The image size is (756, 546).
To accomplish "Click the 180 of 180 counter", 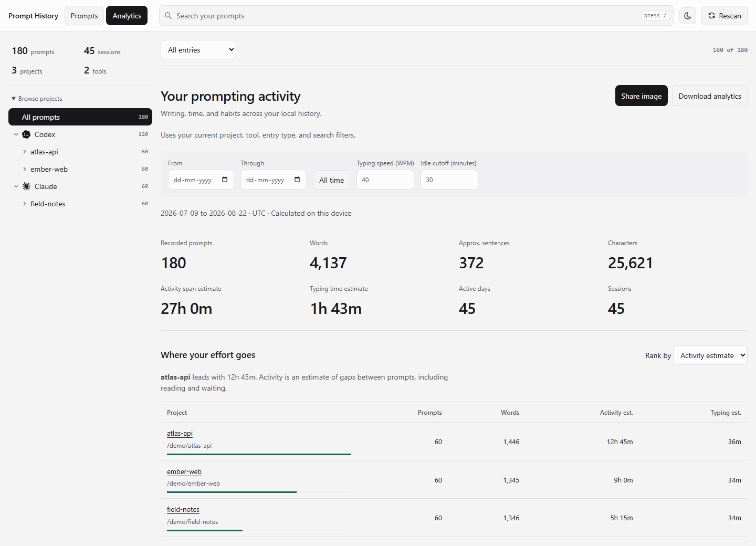I will pos(730,50).
